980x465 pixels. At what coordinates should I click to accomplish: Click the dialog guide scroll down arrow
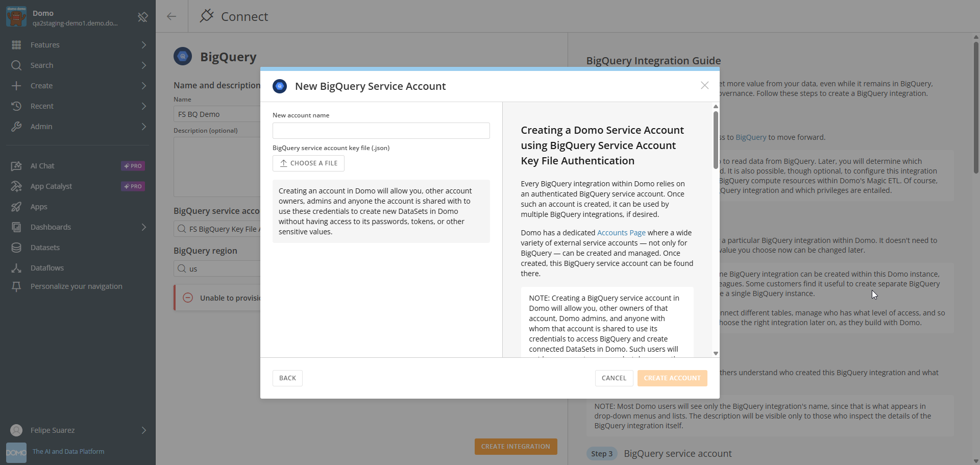[716, 353]
